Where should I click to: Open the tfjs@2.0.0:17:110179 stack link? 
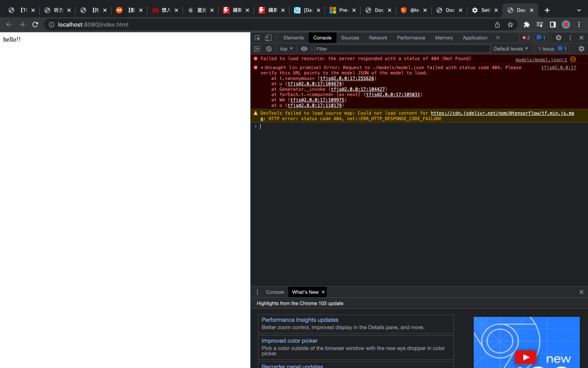tap(315, 106)
